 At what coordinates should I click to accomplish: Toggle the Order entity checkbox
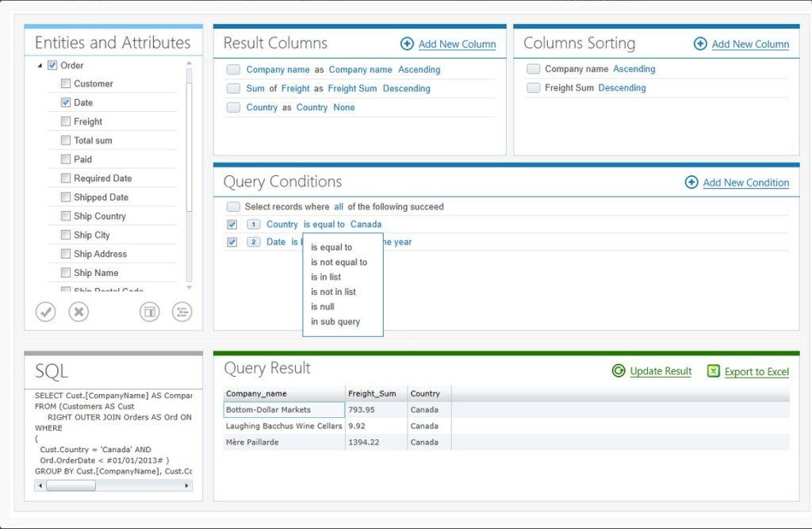pos(52,65)
